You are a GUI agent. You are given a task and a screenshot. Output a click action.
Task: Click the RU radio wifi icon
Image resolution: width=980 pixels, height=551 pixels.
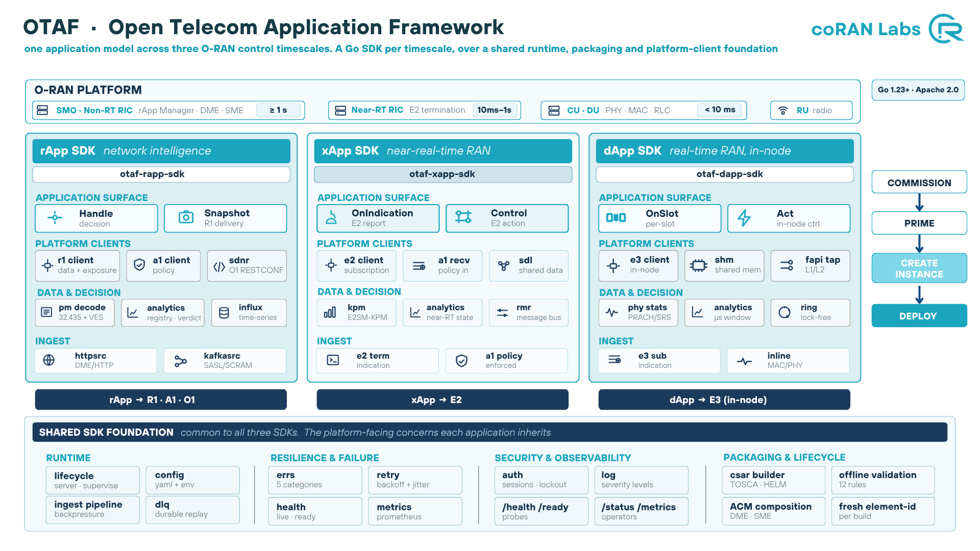click(x=782, y=110)
